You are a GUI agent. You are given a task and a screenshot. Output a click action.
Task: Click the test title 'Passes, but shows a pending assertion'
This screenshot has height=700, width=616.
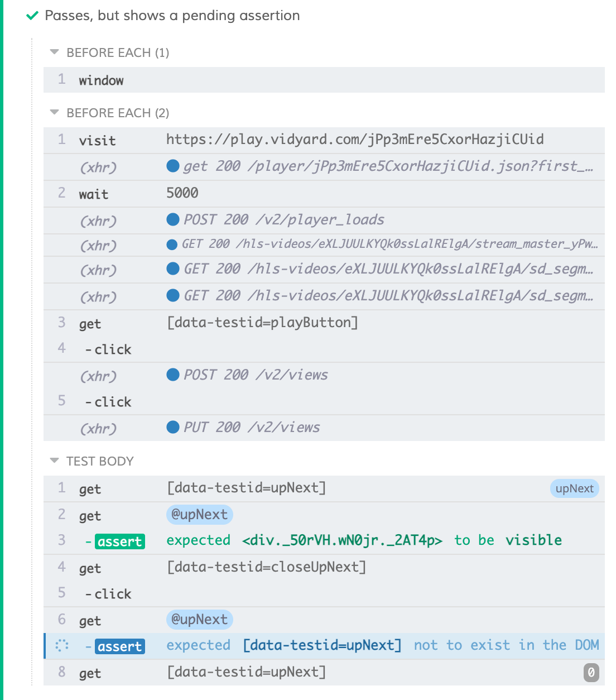[172, 16]
